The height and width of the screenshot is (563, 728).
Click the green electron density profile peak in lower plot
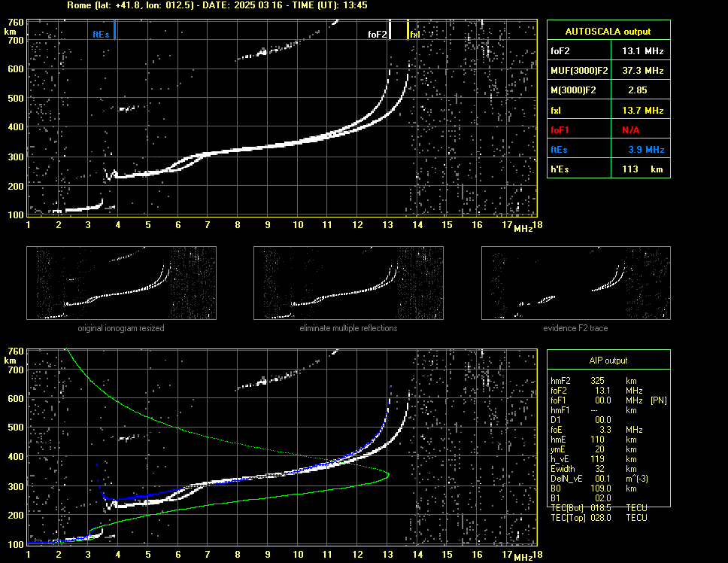[387, 475]
